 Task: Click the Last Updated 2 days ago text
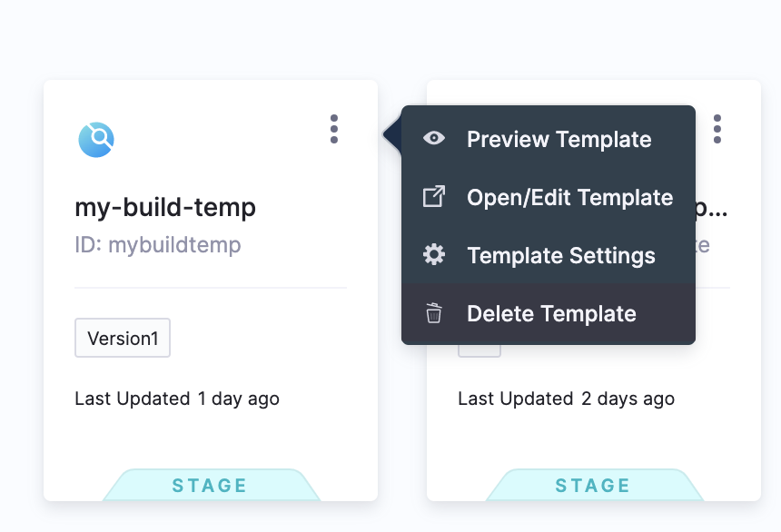(566, 399)
